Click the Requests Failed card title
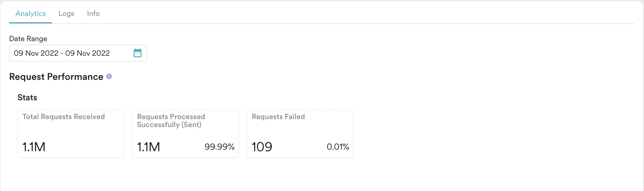This screenshot has width=644, height=191. tap(278, 116)
